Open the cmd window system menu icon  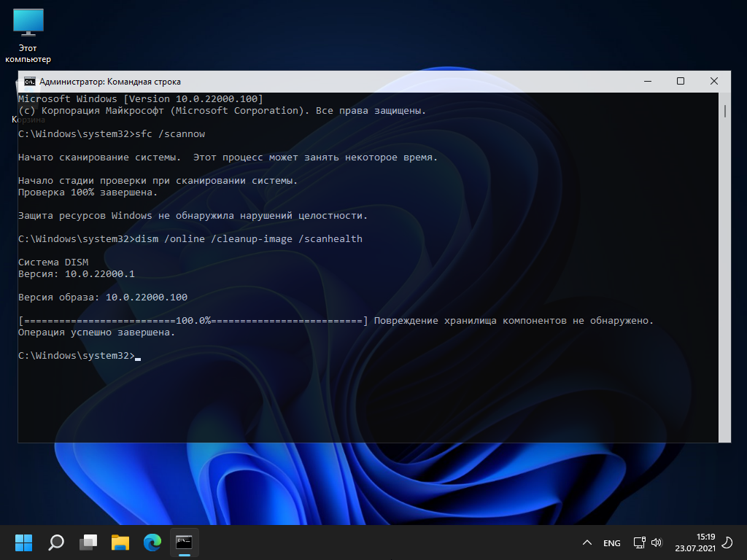tap(30, 82)
